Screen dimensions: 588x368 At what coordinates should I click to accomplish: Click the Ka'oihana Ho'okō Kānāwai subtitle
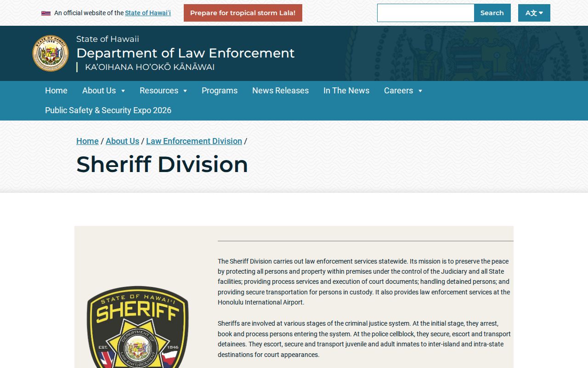tap(150, 67)
